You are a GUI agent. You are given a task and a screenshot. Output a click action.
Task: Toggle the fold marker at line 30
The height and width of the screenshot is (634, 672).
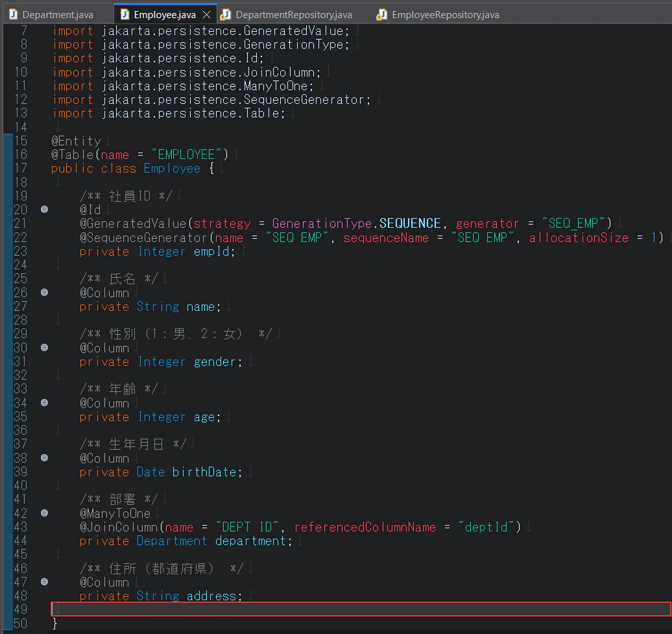[44, 347]
